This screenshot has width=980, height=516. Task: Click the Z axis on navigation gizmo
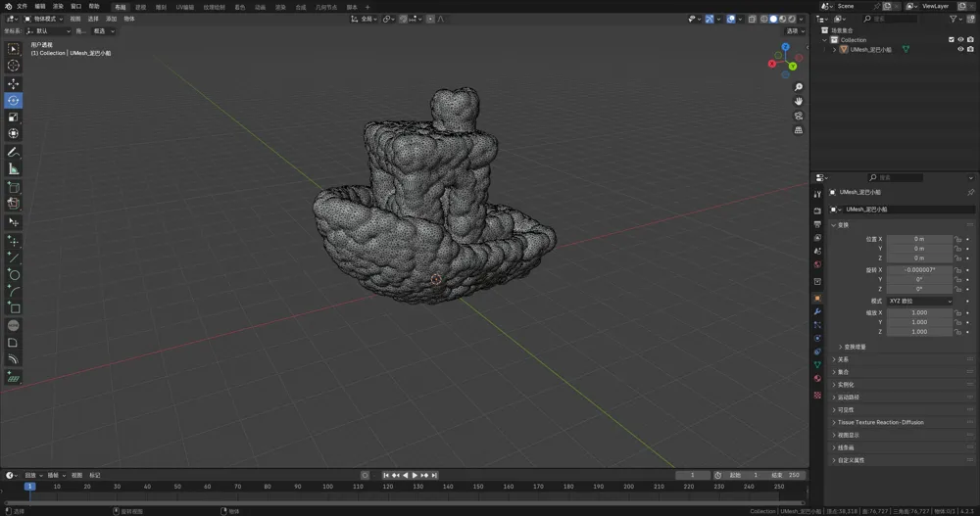click(786, 47)
